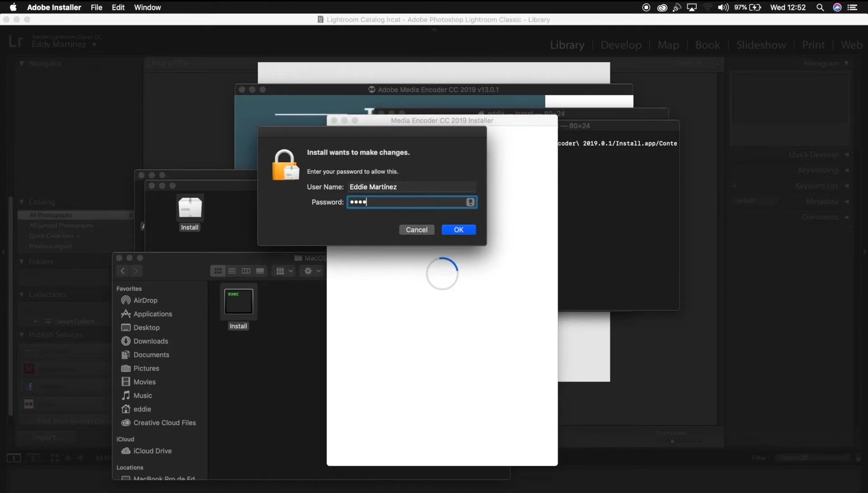Adjust the Thumbnails size slider
The height and width of the screenshot is (493, 868).
tap(672, 441)
